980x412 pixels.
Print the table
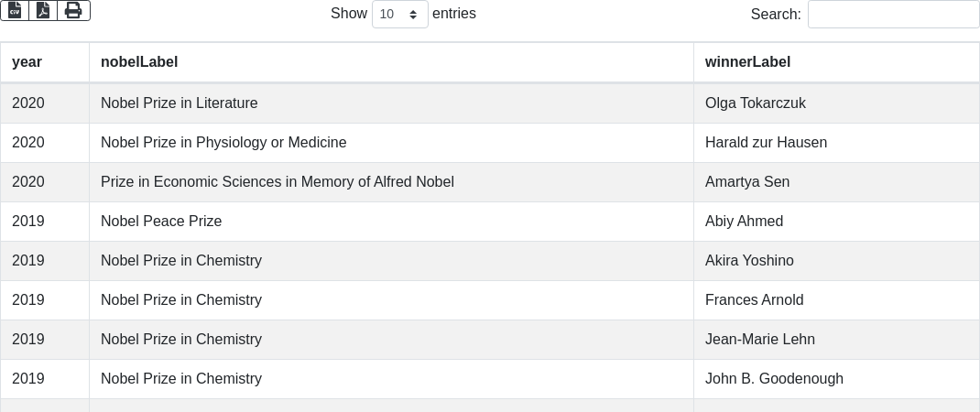[73, 10]
